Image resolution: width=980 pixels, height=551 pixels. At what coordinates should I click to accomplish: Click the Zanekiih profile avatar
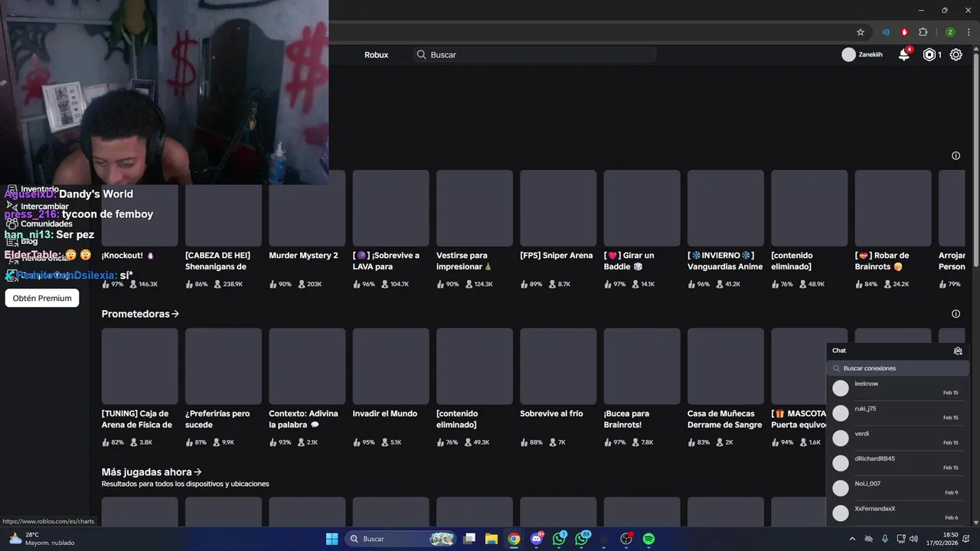click(848, 54)
